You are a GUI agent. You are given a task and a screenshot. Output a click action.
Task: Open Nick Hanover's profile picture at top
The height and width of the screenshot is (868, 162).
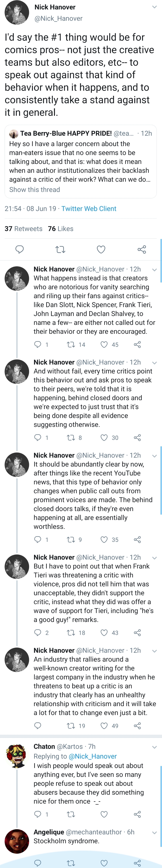17,13
